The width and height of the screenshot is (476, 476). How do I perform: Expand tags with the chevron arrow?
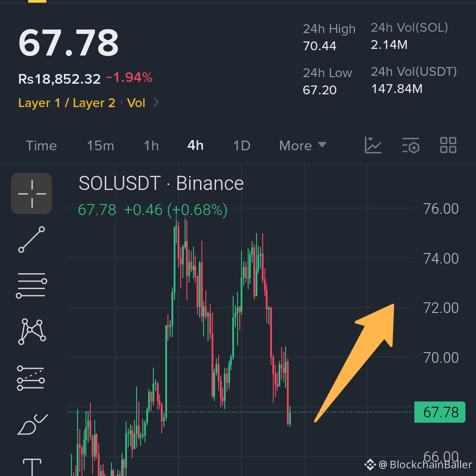coord(156,102)
